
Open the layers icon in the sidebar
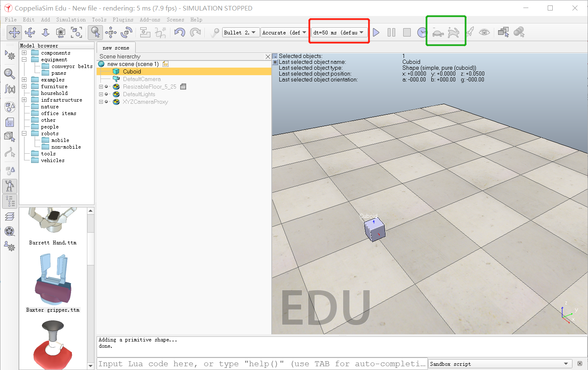coord(10,216)
